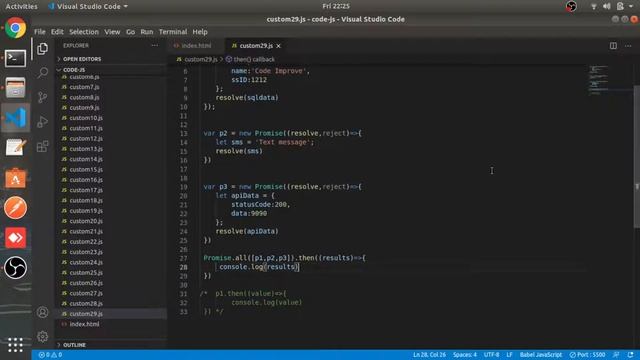640x360 pixels.
Task: Click the Activities button
Action: (22, 6)
